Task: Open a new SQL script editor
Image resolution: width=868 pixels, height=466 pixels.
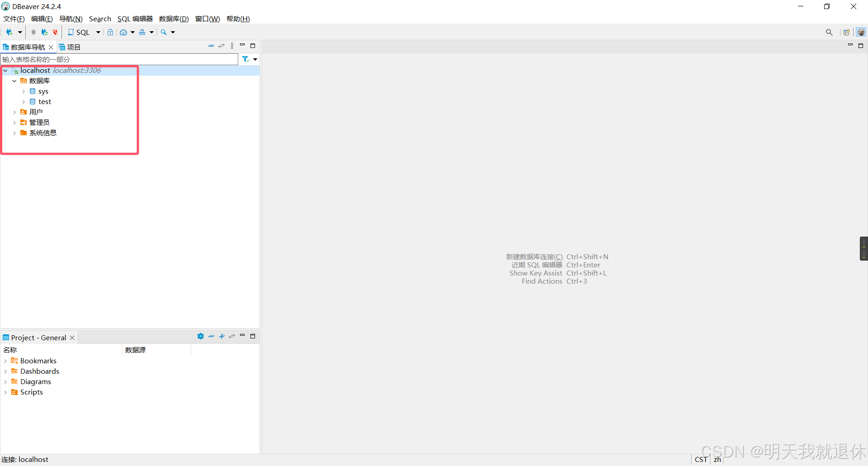Action: [79, 32]
